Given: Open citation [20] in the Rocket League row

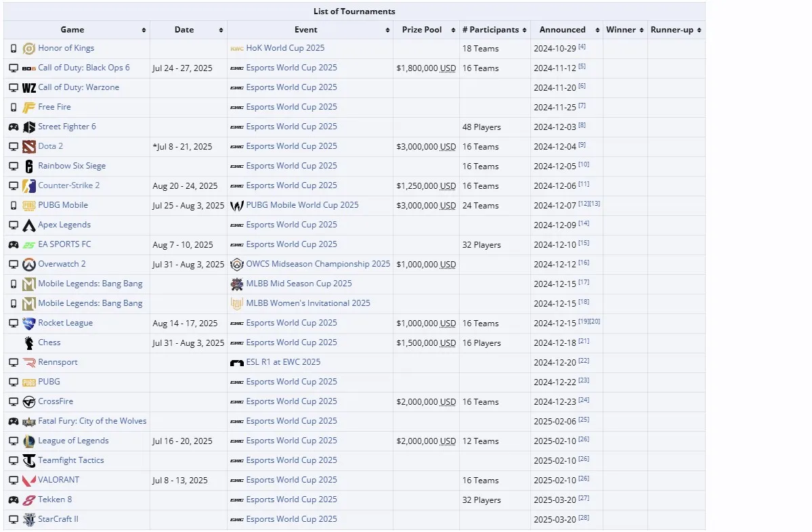Looking at the screenshot, I should (x=595, y=322).
